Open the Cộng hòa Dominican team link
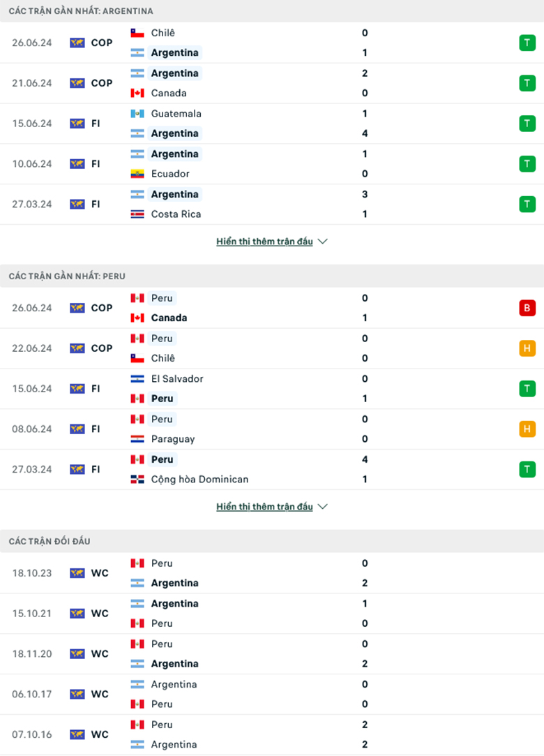 coord(199,480)
